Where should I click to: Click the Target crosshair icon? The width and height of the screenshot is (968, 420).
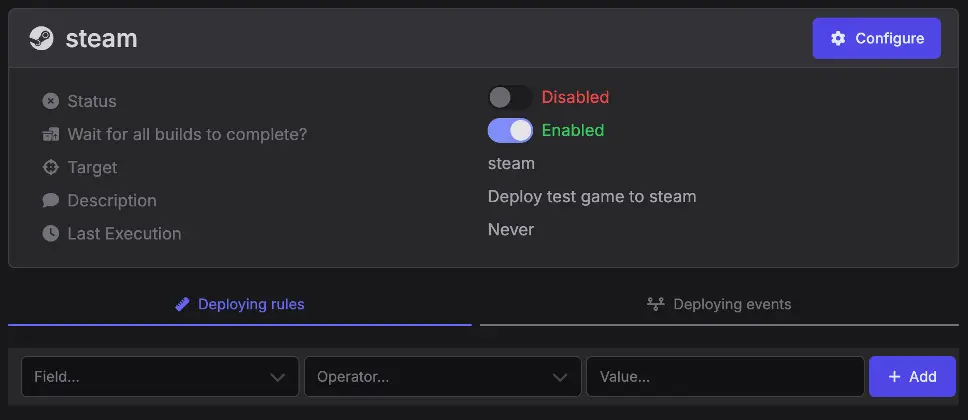click(x=51, y=167)
